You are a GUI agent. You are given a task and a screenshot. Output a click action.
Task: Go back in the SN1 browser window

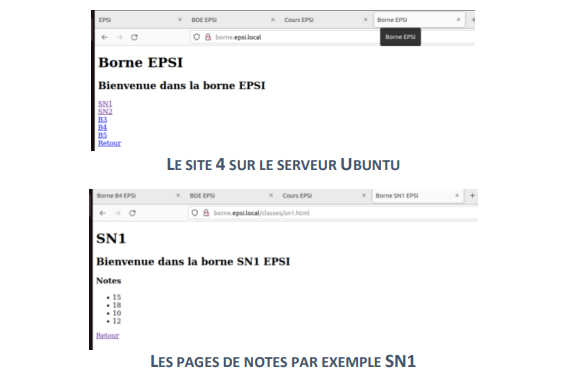tap(103, 213)
